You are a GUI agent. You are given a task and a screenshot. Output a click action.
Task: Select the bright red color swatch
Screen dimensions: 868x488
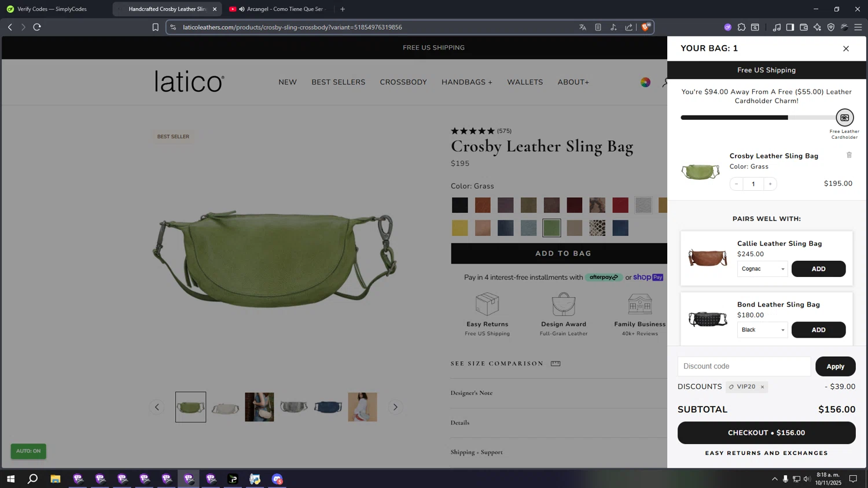(x=620, y=205)
